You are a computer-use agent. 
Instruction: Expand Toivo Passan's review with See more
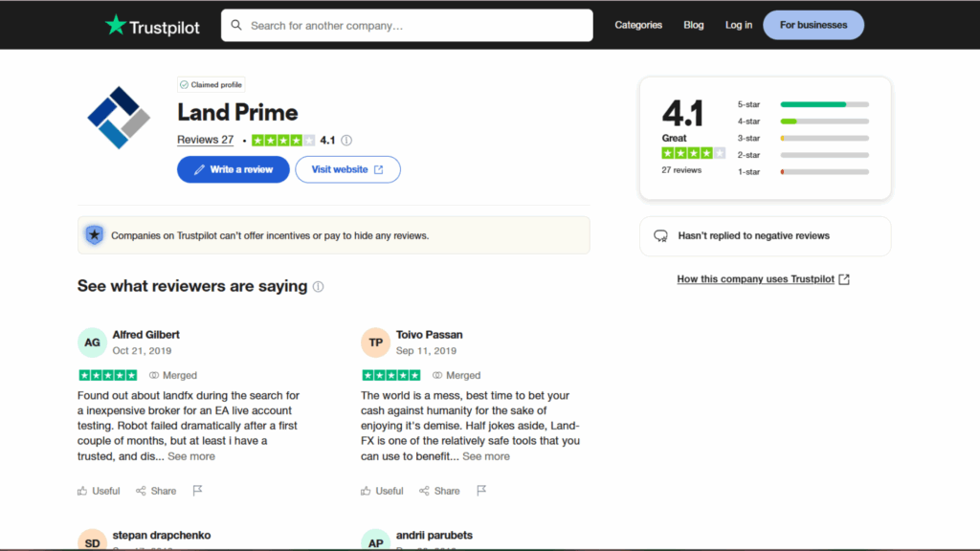[x=486, y=456]
